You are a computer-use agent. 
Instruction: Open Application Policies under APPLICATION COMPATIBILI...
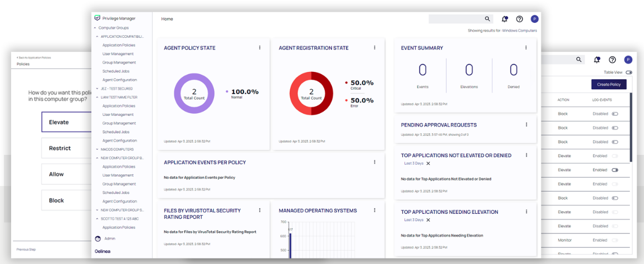pyautogui.click(x=119, y=45)
